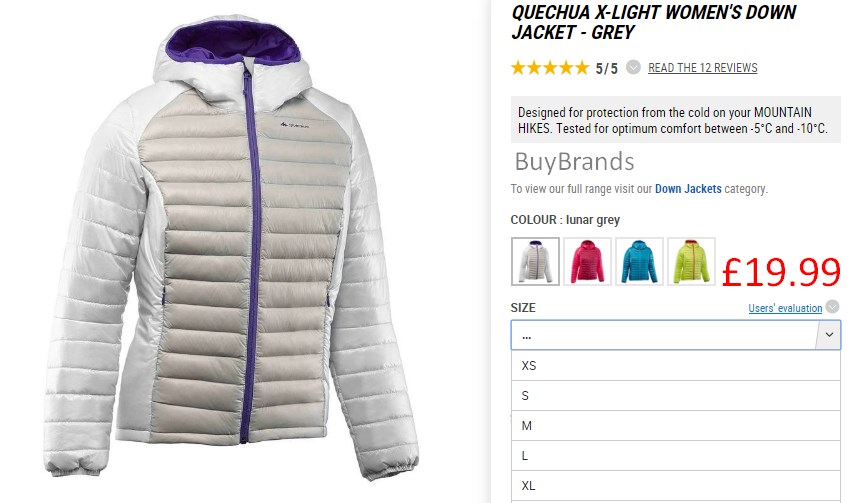Screen dimensions: 855x503
Task: Click the Quechua logo on the jacket chest
Action: 294,125
